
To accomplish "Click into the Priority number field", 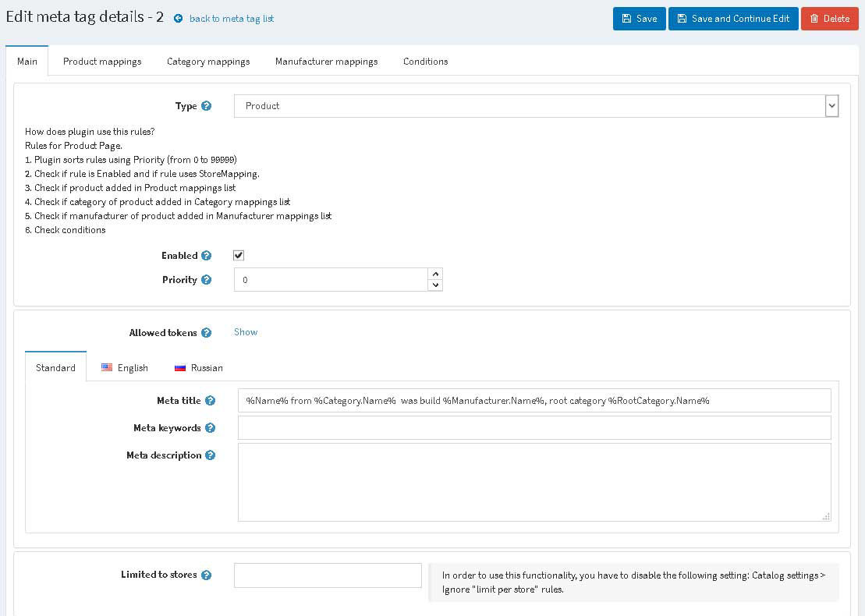I will click(331, 280).
